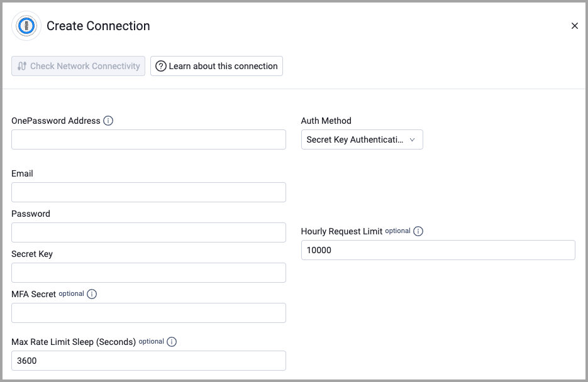Click the Create Connection title text

click(x=98, y=26)
